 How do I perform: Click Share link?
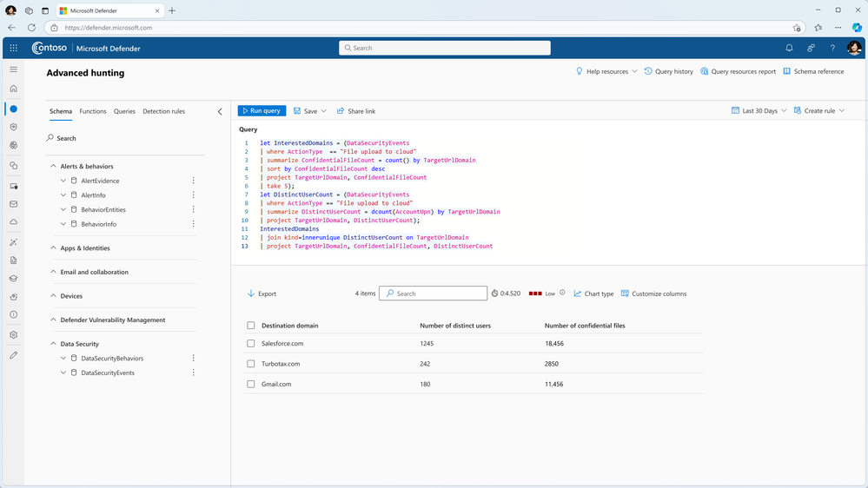356,111
